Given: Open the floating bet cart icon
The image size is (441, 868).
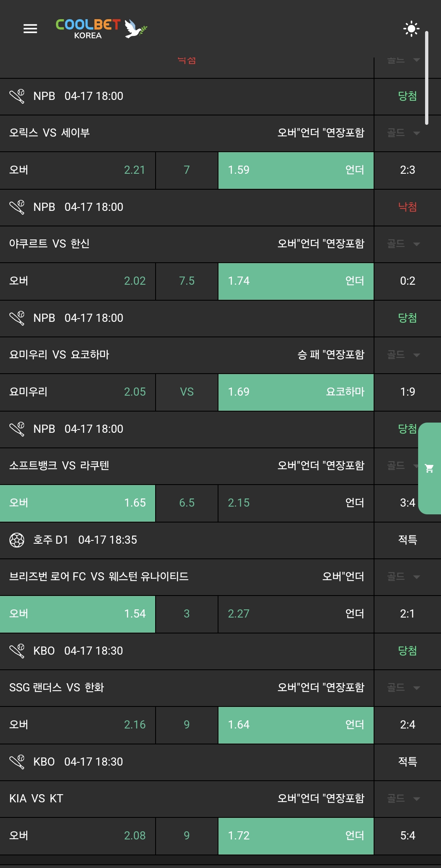Looking at the screenshot, I should (x=429, y=468).
